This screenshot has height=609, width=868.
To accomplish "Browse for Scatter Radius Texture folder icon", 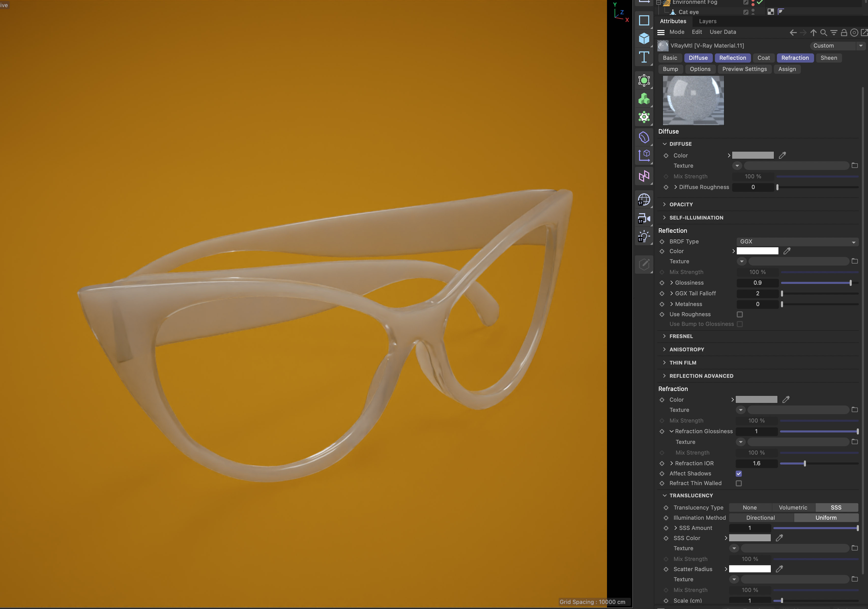I will 855,579.
